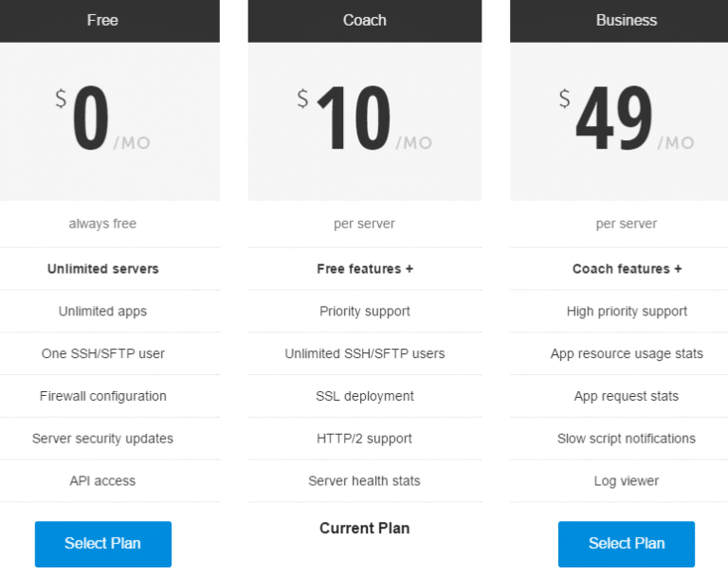The image size is (728, 575).
Task: Click SSL deployment feature
Action: 364,396
